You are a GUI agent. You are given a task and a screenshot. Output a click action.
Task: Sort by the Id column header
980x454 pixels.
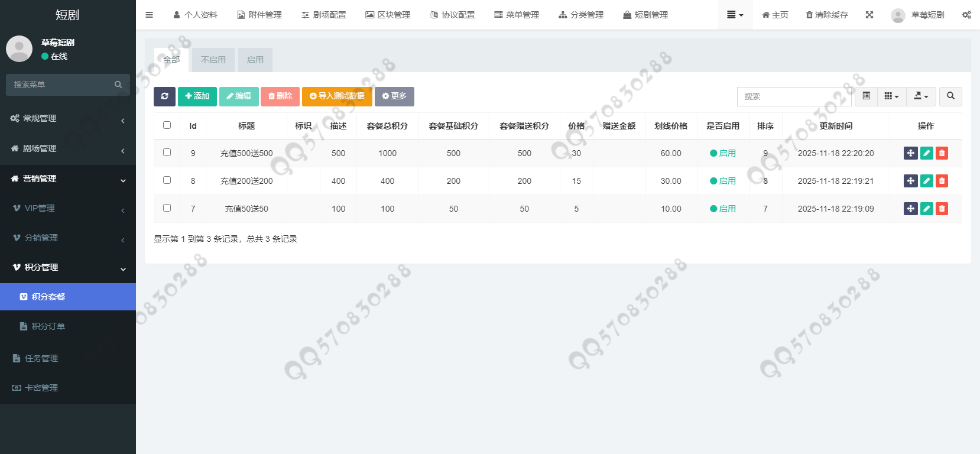pos(193,126)
